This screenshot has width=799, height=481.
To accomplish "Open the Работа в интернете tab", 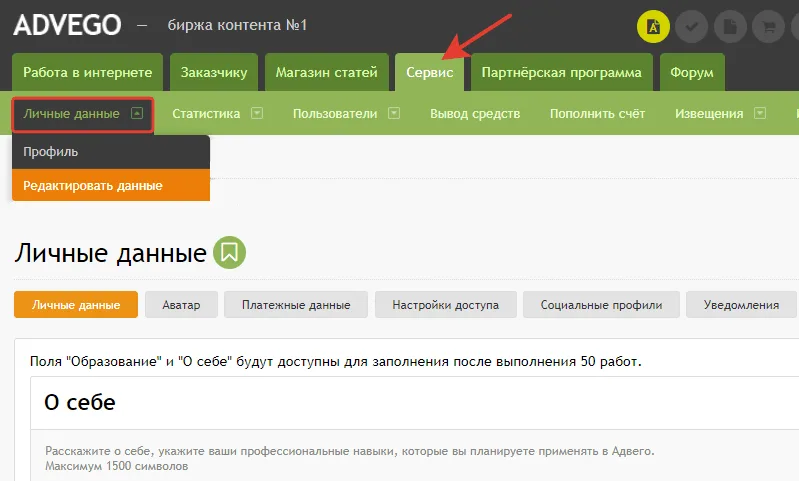I will (88, 72).
